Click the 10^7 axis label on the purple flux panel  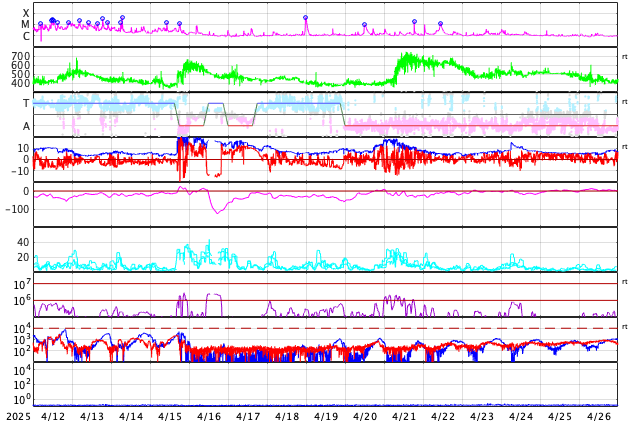22,285
